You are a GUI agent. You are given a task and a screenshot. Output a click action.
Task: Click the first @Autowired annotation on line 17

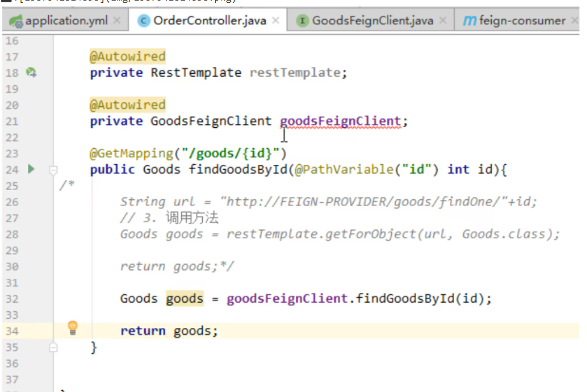click(x=128, y=56)
